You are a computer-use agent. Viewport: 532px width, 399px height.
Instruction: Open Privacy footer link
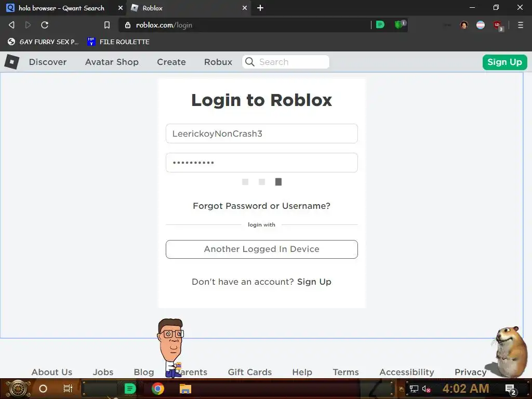[470, 372]
